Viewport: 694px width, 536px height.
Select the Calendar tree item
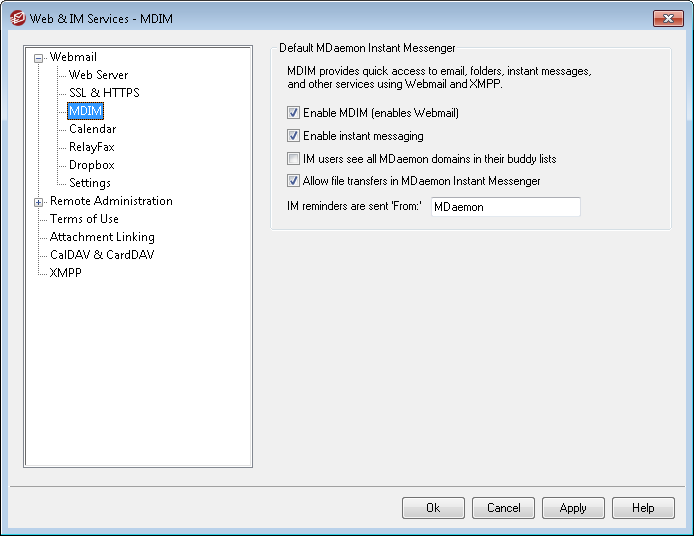coord(93,129)
